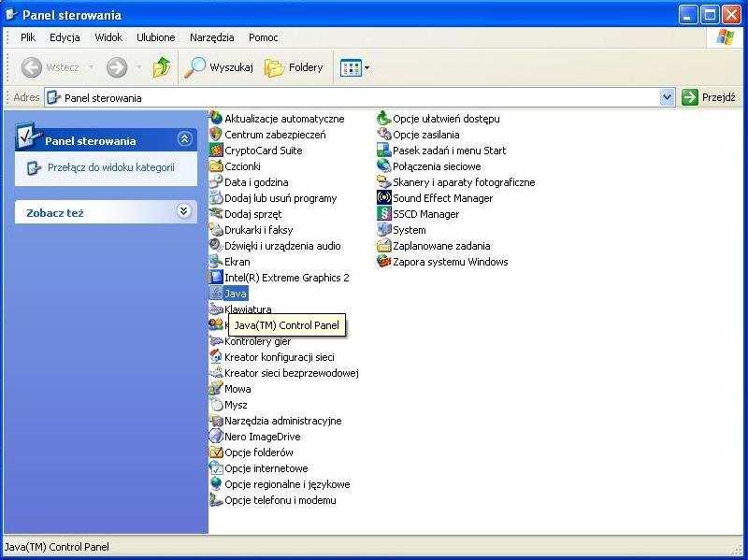Open the Narzędzia menu

tap(212, 37)
